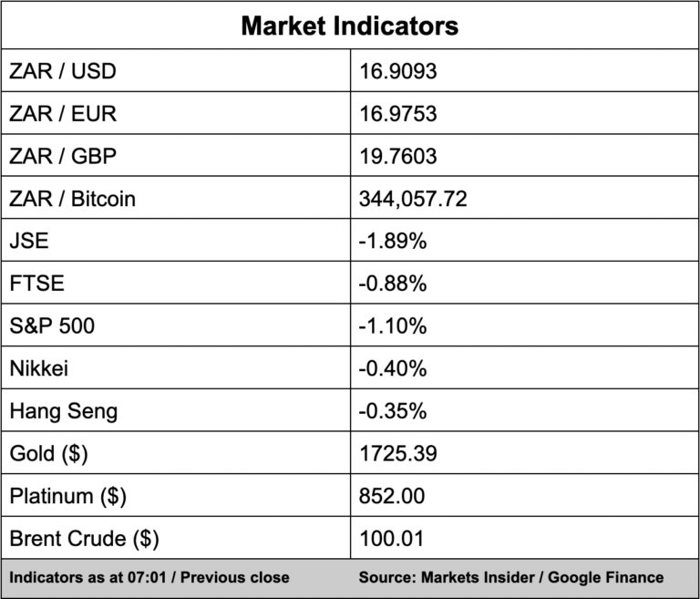
Task: Select the JSE index label
Action: tap(28, 241)
